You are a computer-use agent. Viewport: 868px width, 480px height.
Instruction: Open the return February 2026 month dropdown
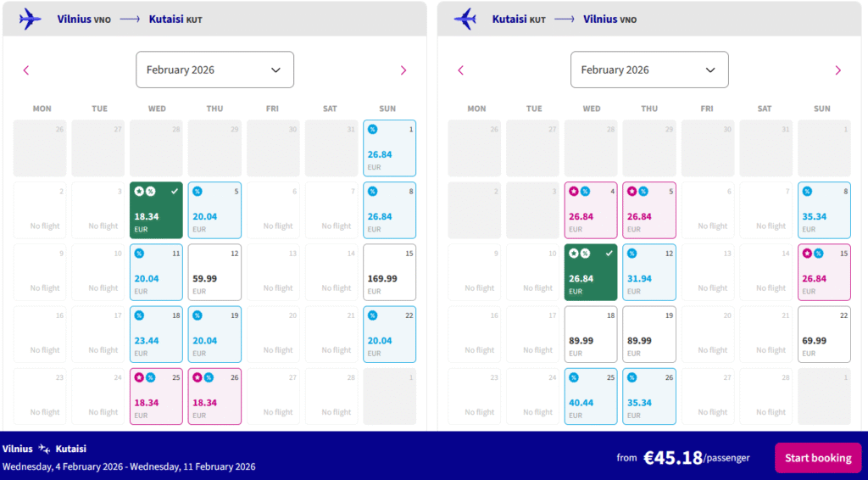(x=649, y=70)
